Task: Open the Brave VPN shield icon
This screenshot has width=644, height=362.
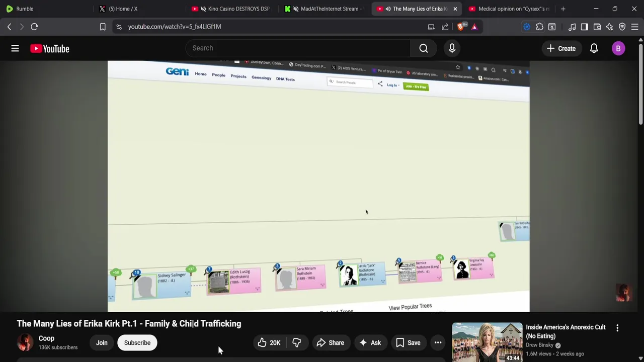Action: 622,27
